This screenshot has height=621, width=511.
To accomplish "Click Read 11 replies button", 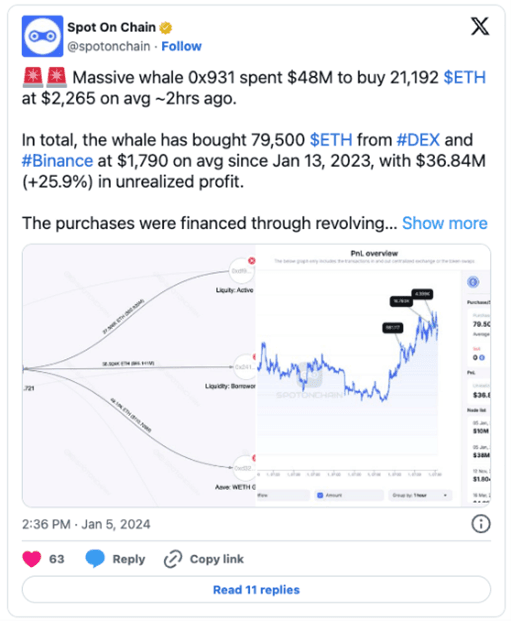I will coord(256,590).
